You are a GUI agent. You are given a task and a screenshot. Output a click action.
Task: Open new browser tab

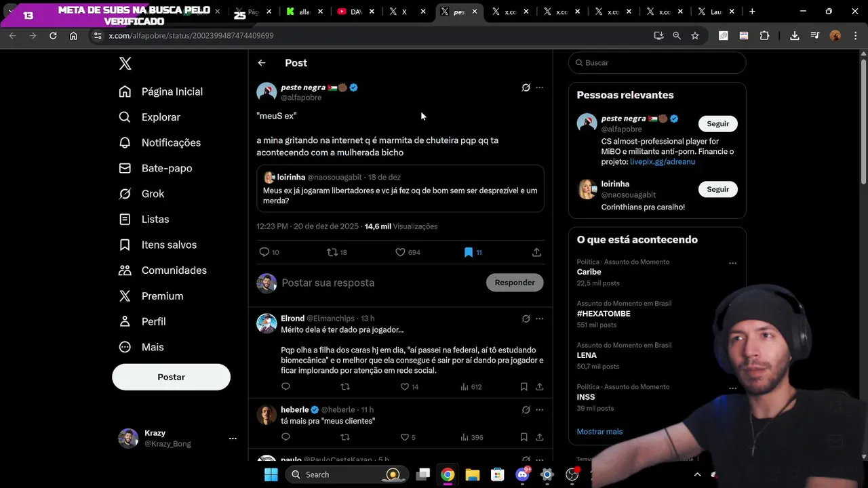pyautogui.click(x=752, y=12)
